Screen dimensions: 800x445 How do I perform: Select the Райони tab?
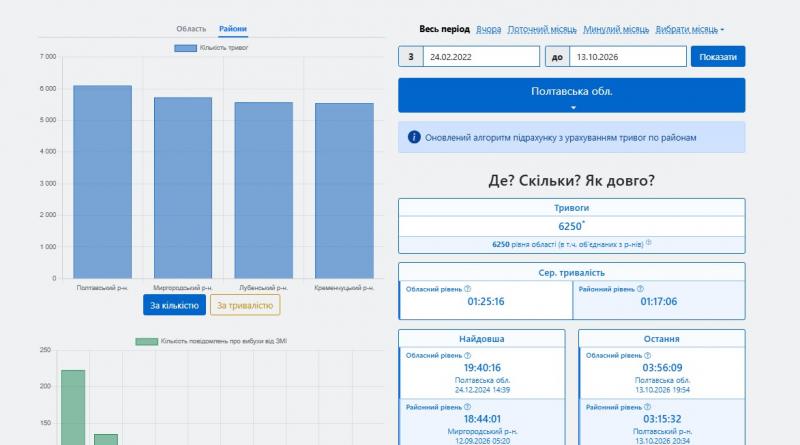(x=233, y=29)
